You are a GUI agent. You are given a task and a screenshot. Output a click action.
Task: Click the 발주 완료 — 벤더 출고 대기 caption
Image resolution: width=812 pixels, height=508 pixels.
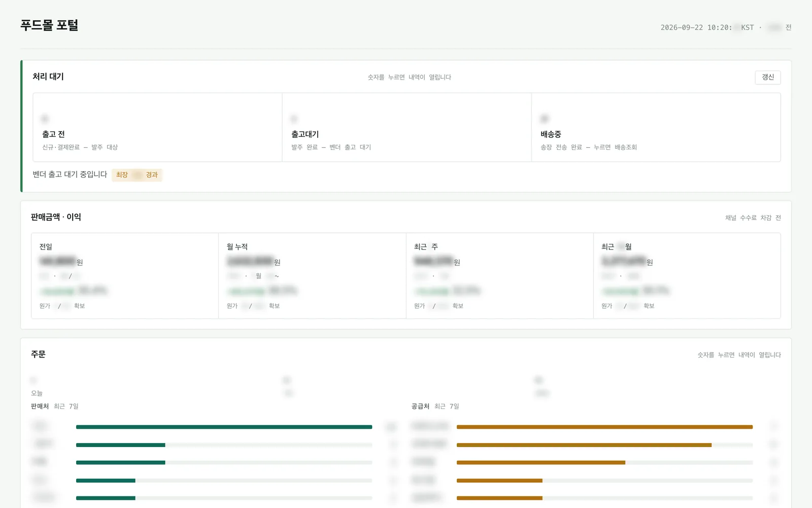(x=331, y=147)
